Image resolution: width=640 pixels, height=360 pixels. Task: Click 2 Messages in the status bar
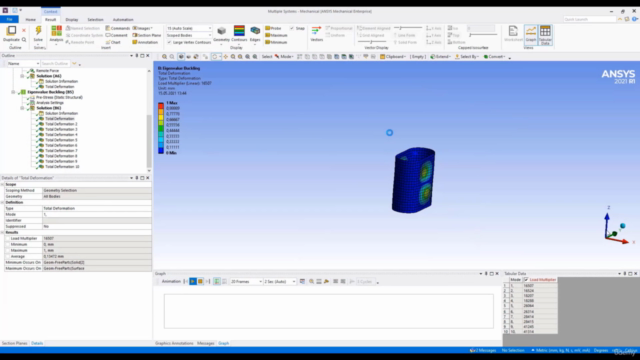483,350
